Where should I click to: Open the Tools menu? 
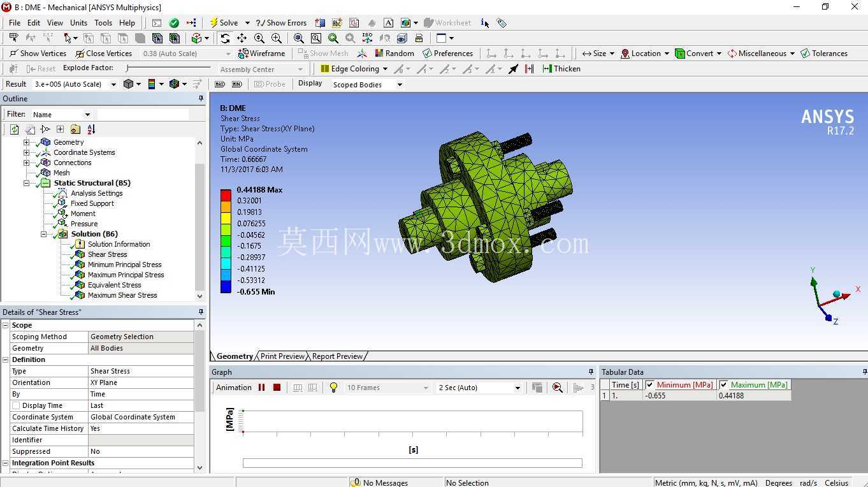click(103, 23)
